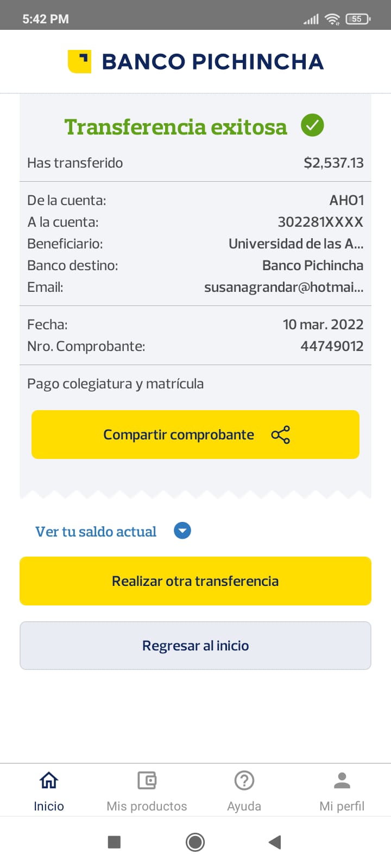Tap the Inicio home icon
This screenshot has width=391, height=868.
tap(49, 781)
